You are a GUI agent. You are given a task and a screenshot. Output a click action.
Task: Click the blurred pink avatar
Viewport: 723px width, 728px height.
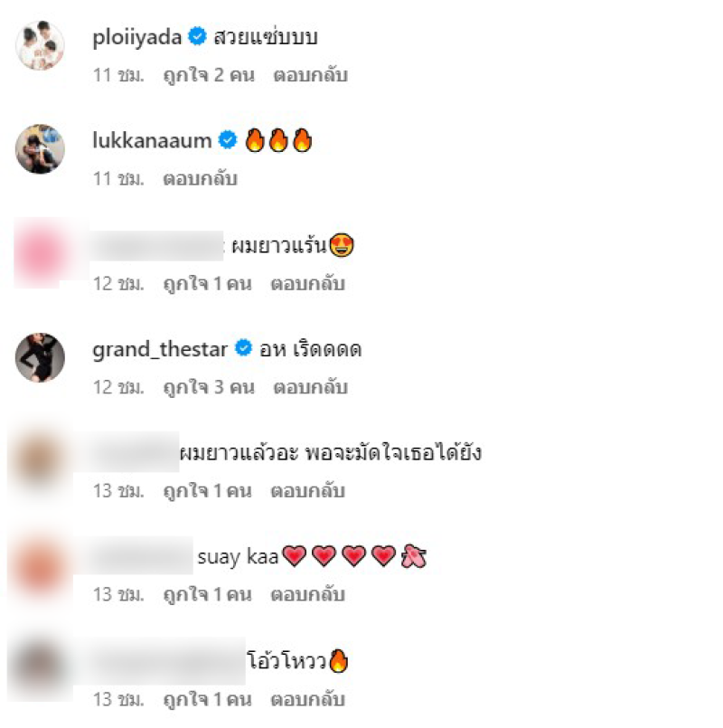(41, 253)
